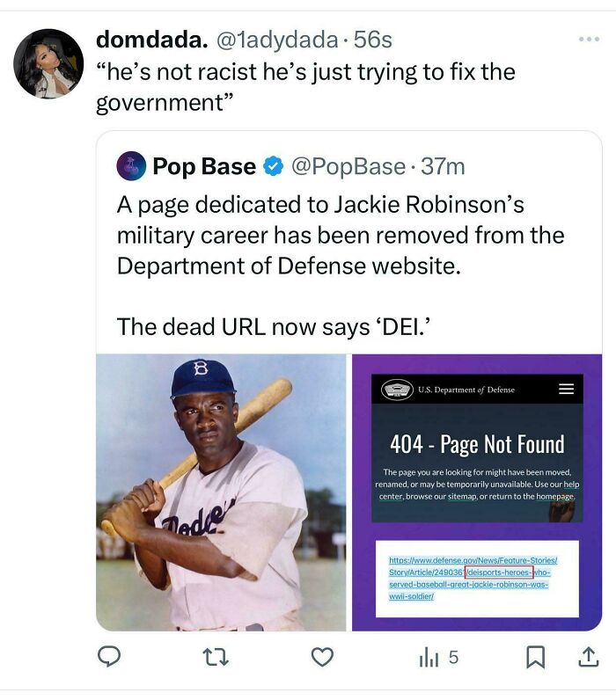
Task: Click Pop Base's blue verified badge
Action: (274, 166)
